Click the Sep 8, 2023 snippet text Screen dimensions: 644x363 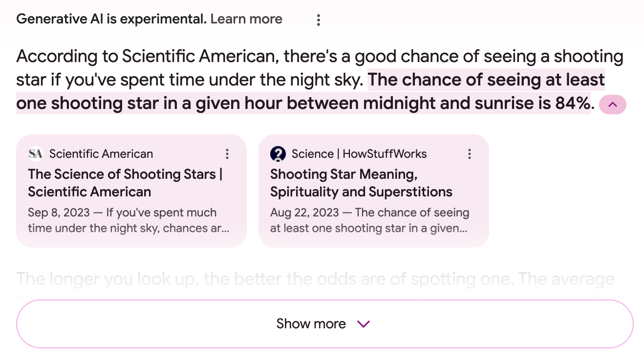tap(128, 220)
